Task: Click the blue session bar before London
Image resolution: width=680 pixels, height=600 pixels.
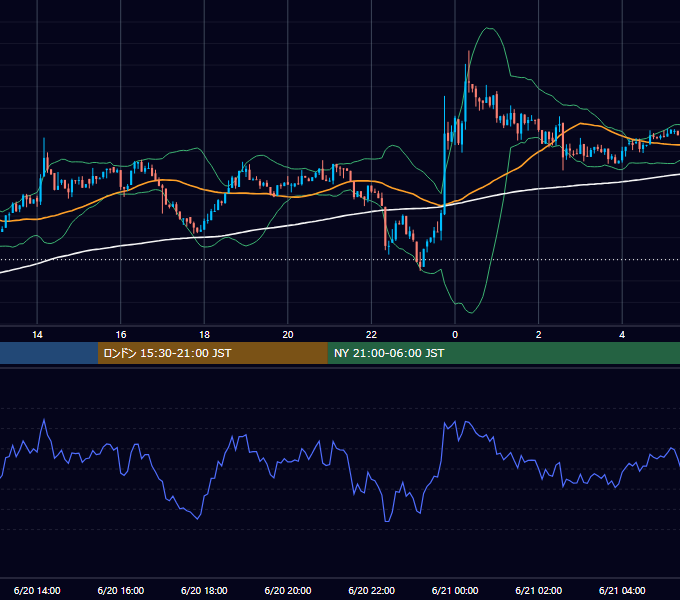Action: pyautogui.click(x=49, y=353)
